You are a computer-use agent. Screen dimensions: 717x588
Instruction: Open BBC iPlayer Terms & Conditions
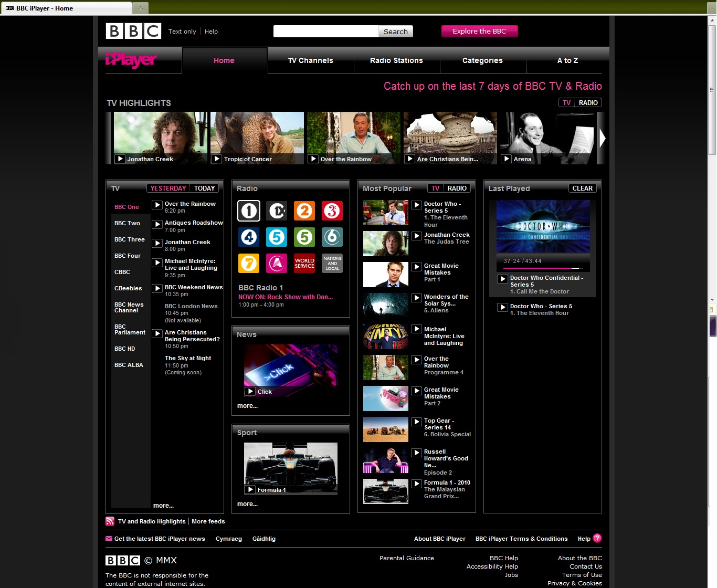[521, 539]
